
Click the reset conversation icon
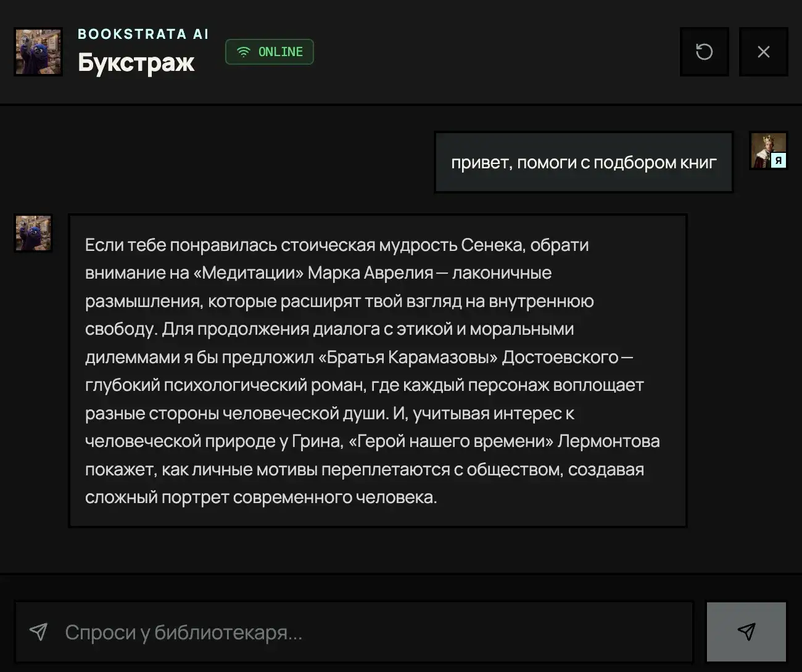click(704, 52)
